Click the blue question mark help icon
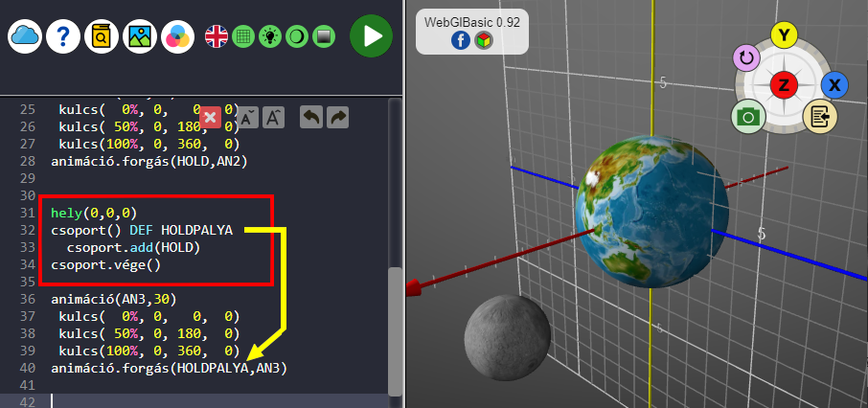The width and height of the screenshot is (868, 408). tap(63, 36)
